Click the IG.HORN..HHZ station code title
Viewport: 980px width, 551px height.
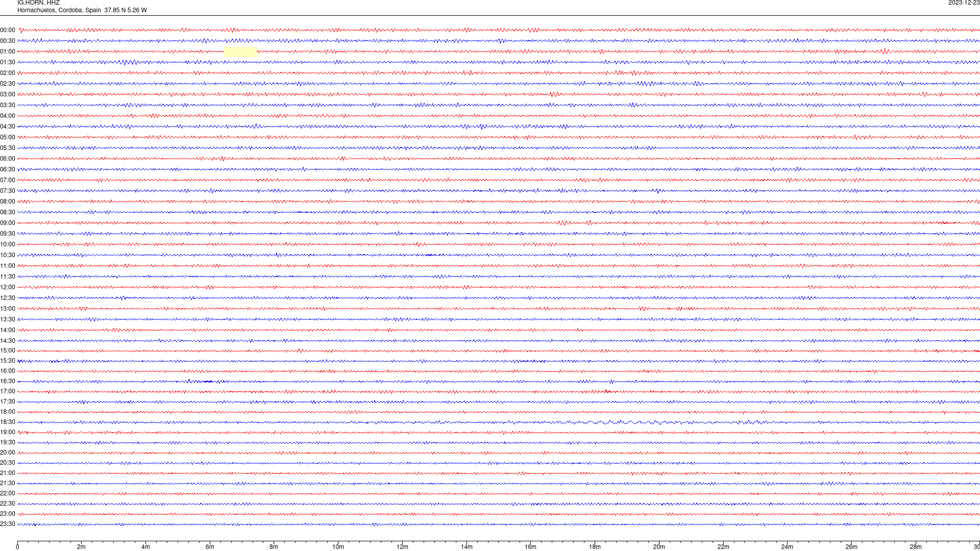pyautogui.click(x=38, y=3)
